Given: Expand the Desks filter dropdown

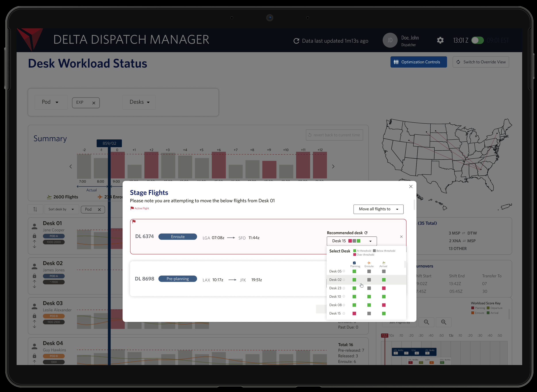Looking at the screenshot, I should point(139,102).
